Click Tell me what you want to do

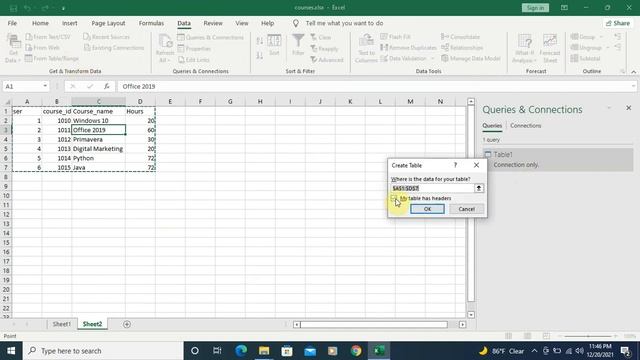pos(344,23)
